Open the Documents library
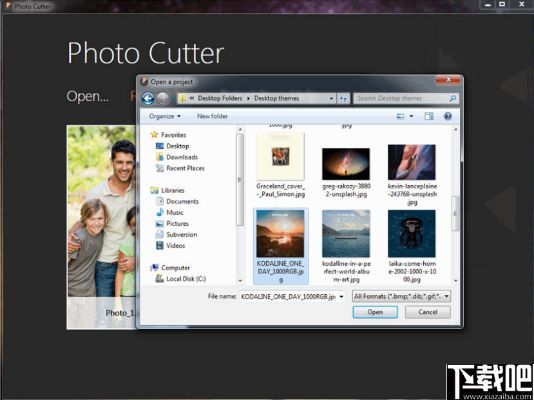534x400 pixels. coord(182,202)
